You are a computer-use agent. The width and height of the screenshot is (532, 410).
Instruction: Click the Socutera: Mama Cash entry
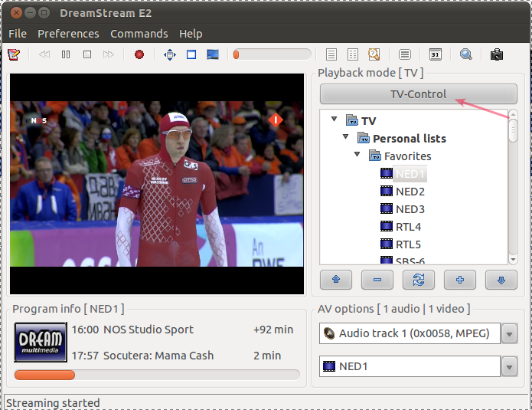point(158,356)
